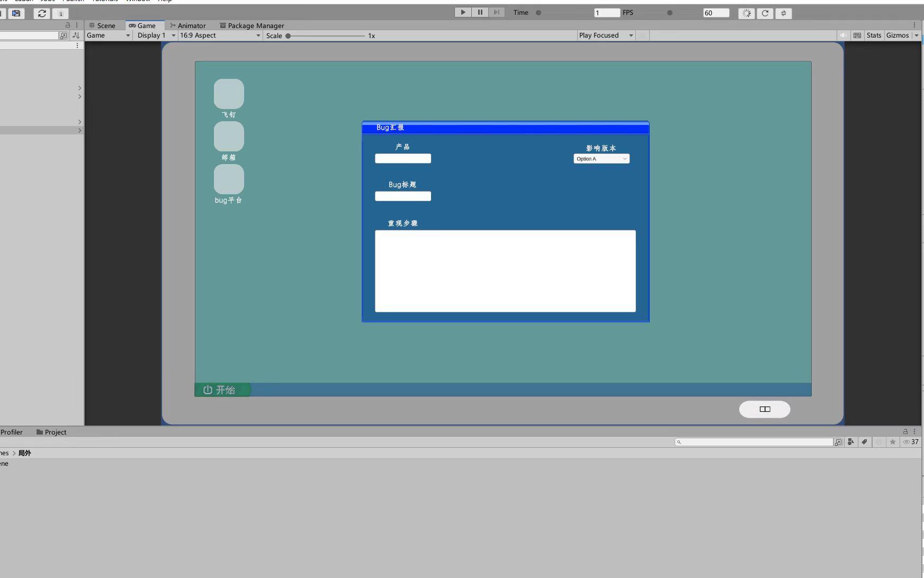
Task: Click the search-by-type filter icon in Project panel
Action: 851,442
